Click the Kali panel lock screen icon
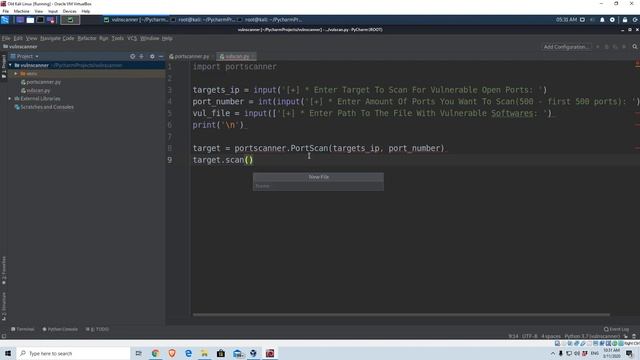640x360 pixels. click(624, 20)
